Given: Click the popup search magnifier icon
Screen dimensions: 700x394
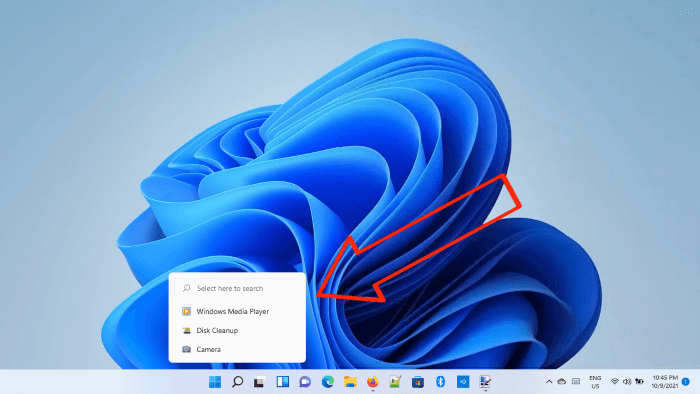Looking at the screenshot, I should [x=187, y=288].
